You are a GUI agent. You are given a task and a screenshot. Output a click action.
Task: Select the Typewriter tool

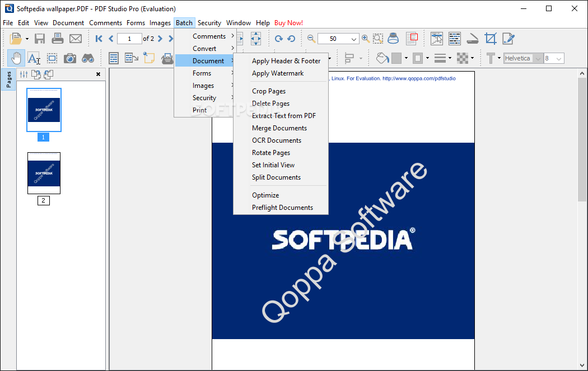click(167, 58)
